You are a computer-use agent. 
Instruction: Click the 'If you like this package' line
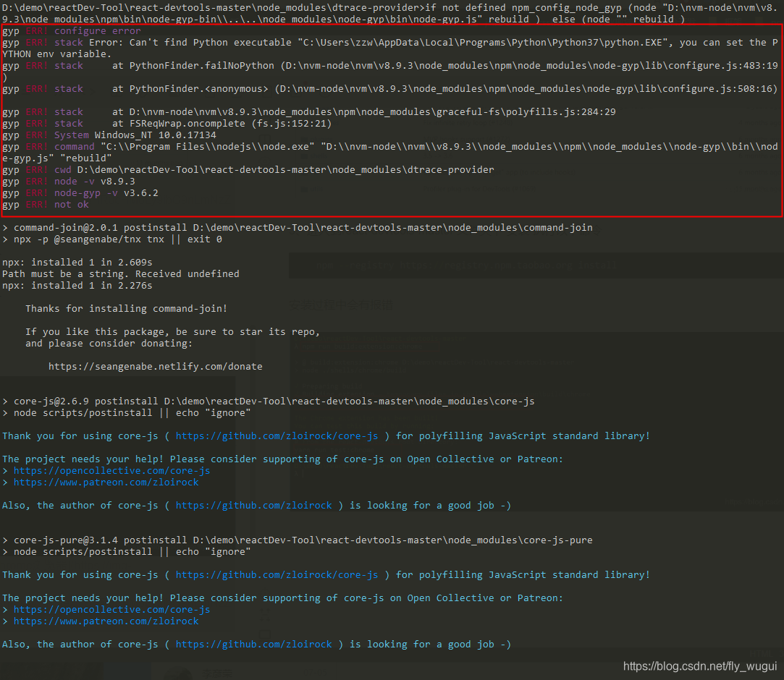(172, 332)
